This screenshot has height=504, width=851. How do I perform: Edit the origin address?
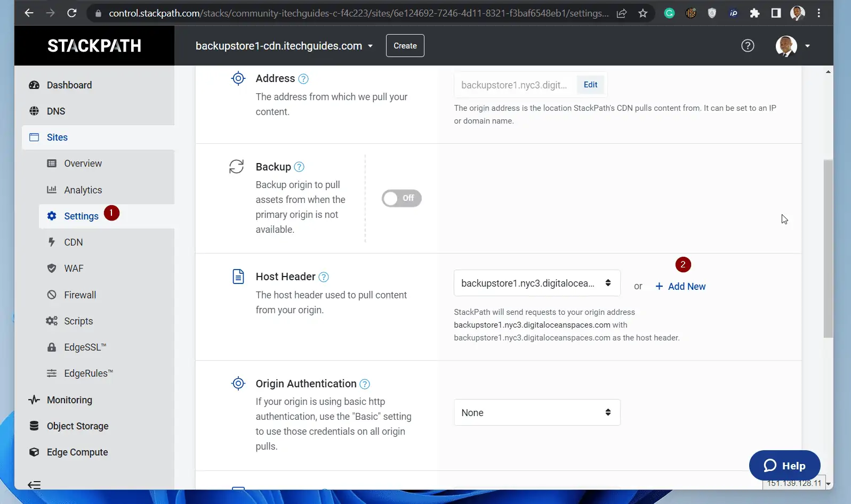pyautogui.click(x=590, y=85)
